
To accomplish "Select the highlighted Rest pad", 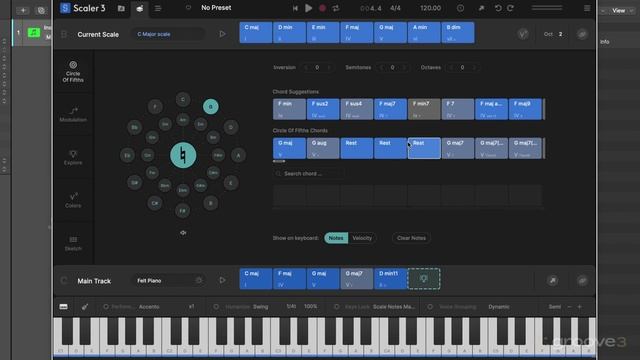I will click(x=424, y=148).
